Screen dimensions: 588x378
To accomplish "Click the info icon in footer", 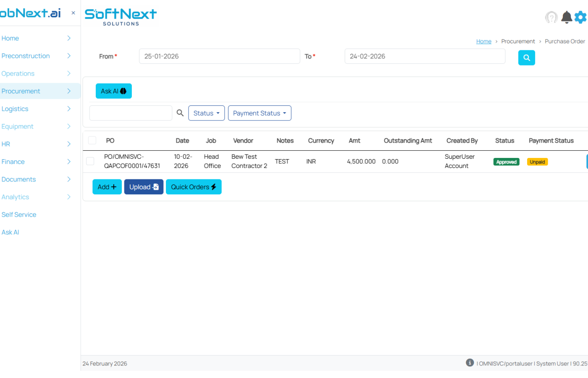I will [x=470, y=363].
